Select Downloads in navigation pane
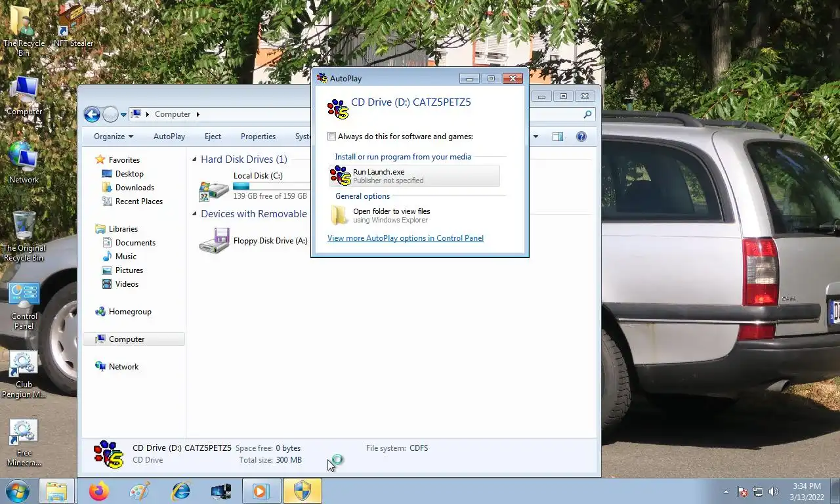This screenshot has height=504, width=840. (x=135, y=188)
